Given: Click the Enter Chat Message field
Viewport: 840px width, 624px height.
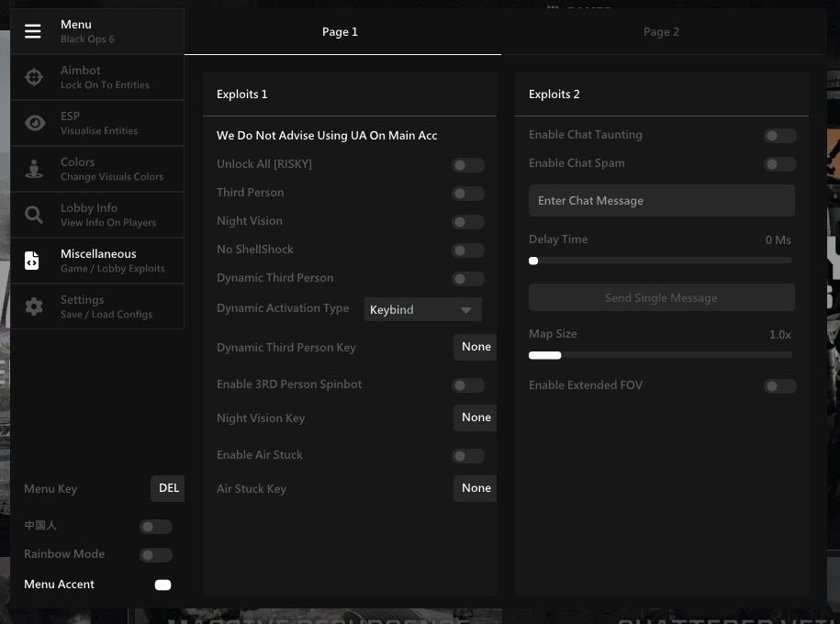Looking at the screenshot, I should (x=662, y=201).
